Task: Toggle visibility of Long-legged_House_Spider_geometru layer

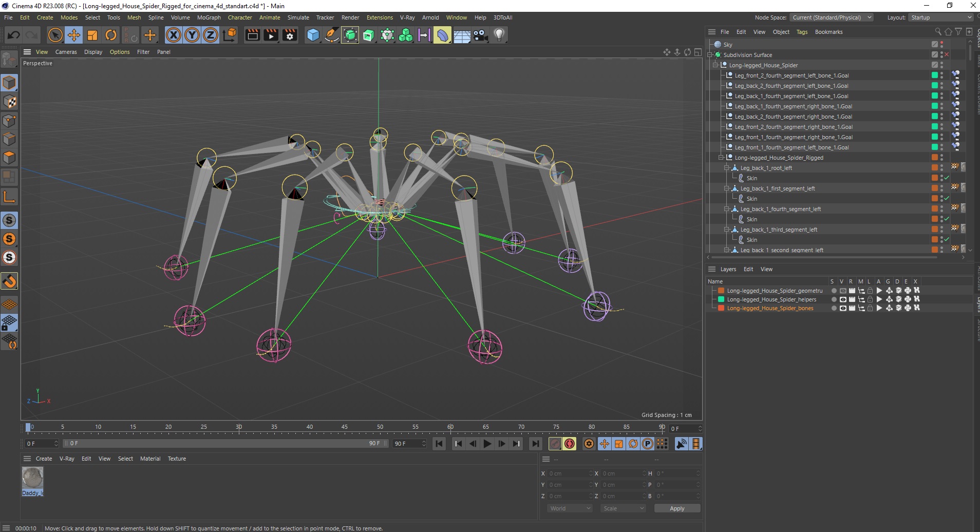Action: click(843, 291)
